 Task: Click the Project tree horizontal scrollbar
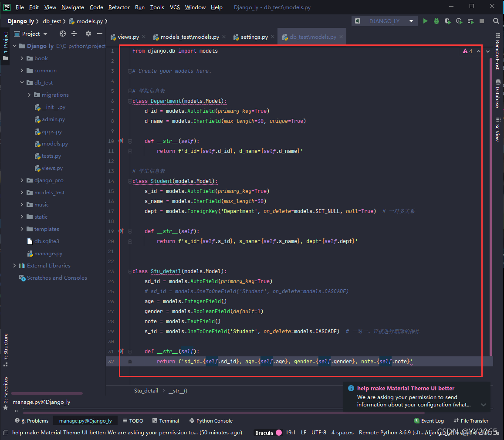47,393
